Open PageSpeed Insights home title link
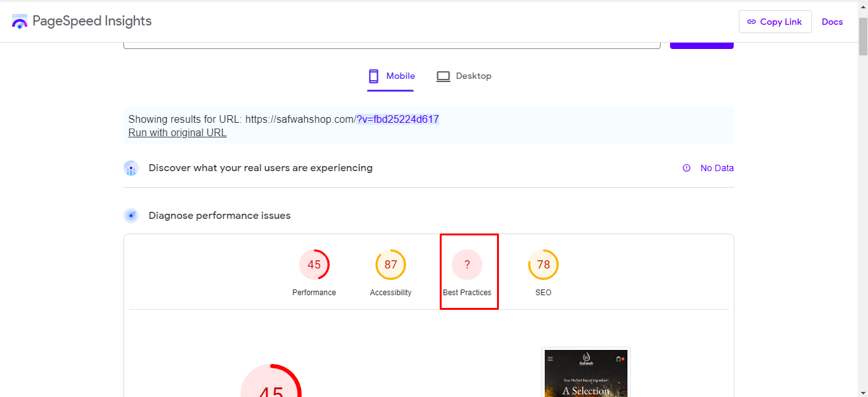868x397 pixels. [x=92, y=21]
